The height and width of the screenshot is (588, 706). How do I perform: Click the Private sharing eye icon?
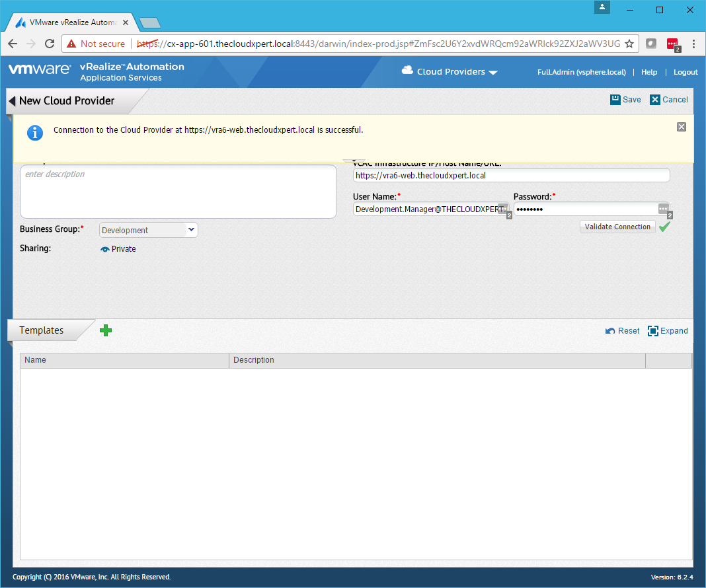tap(105, 249)
